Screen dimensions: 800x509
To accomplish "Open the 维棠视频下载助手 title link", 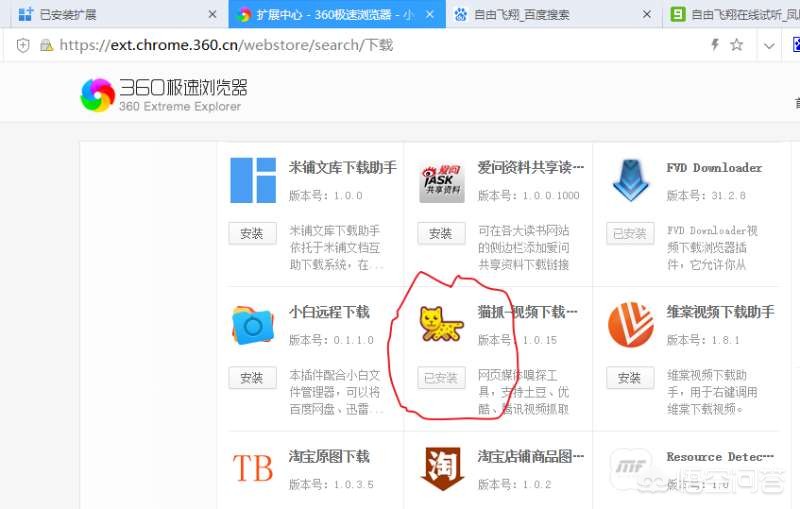I will pyautogui.click(x=720, y=312).
